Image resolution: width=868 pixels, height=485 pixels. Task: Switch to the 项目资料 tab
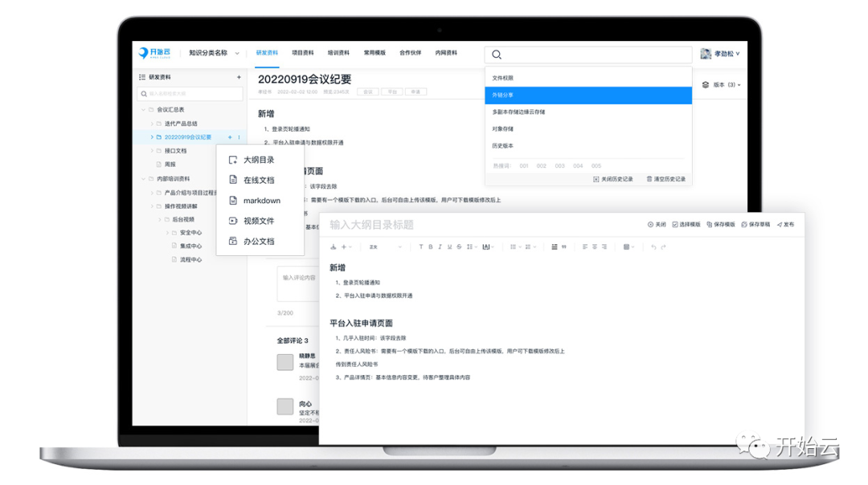303,53
